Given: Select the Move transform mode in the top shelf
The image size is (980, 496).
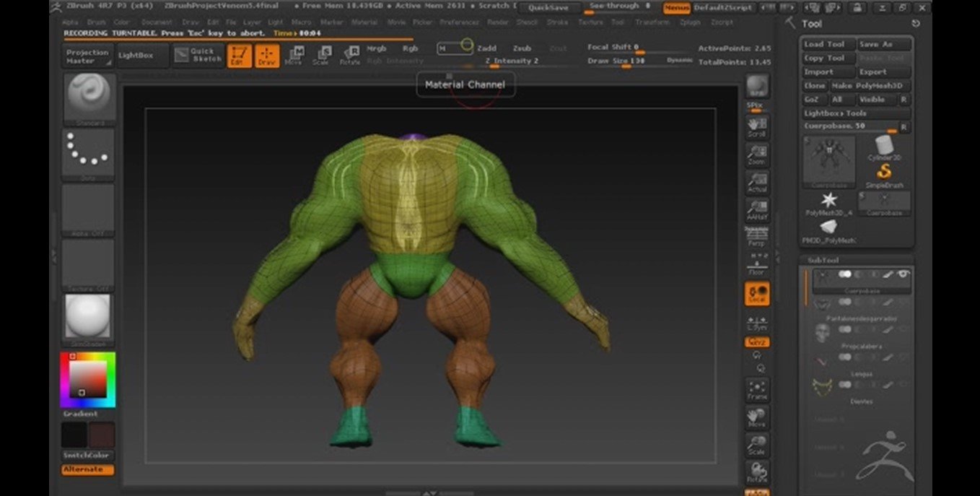Looking at the screenshot, I should pos(294,56).
